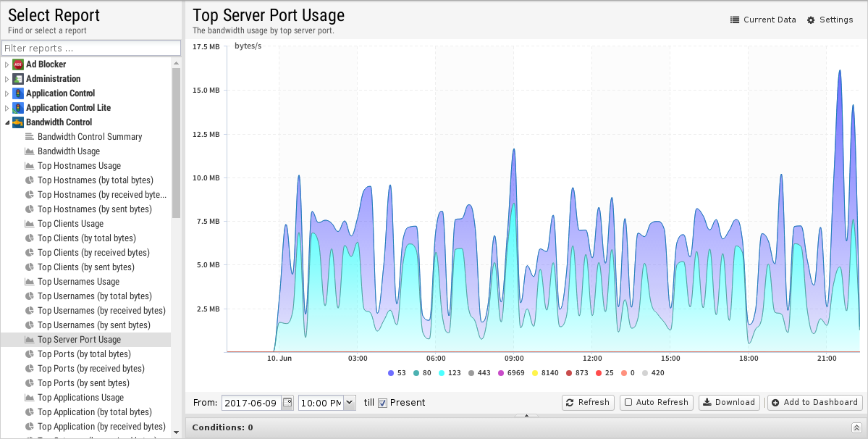Open the calendar date picker icon
The width and height of the screenshot is (868, 439).
pos(287,403)
